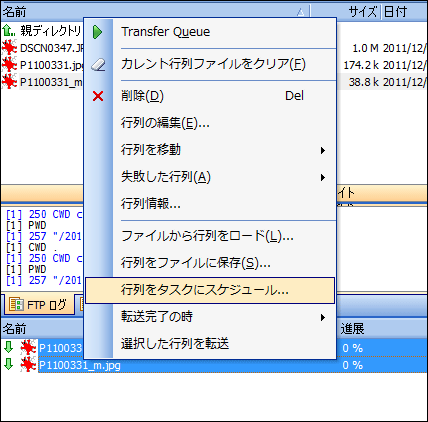This screenshot has width=428, height=422.
Task: Click red file icon of P1100331_m.jpg queue row
Action: tap(28, 364)
